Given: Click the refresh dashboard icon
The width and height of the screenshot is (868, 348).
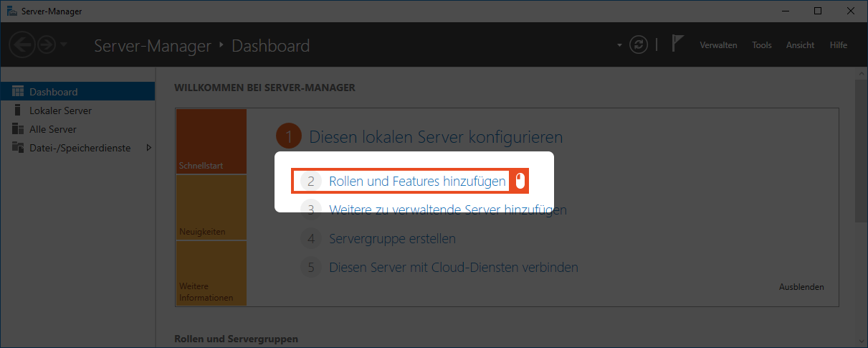Looking at the screenshot, I should 638,45.
